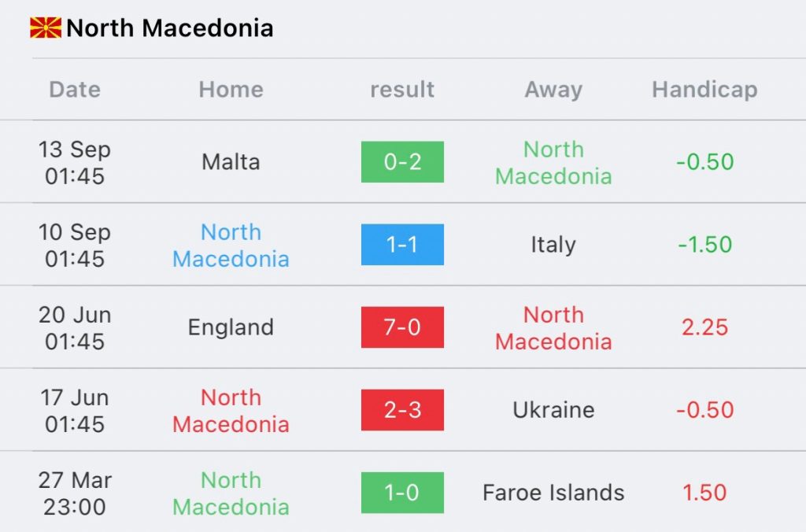
Task: Open the red 7-0 result badge
Action: point(402,327)
